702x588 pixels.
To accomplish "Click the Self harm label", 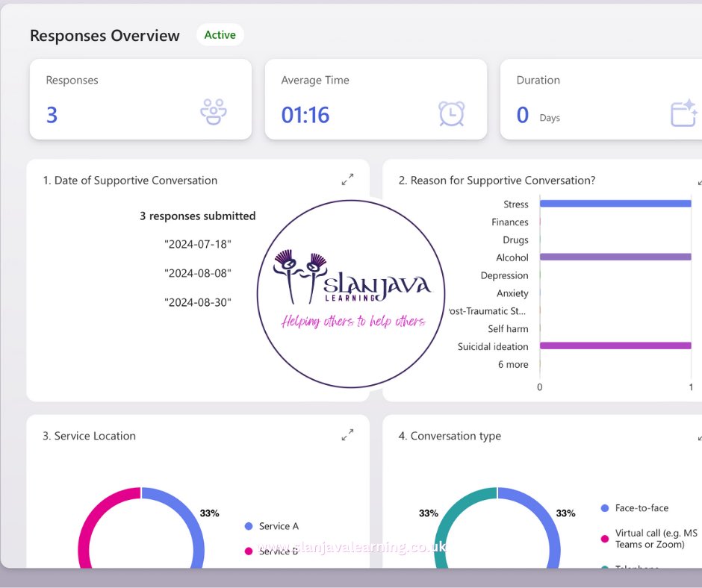I will pos(508,329).
